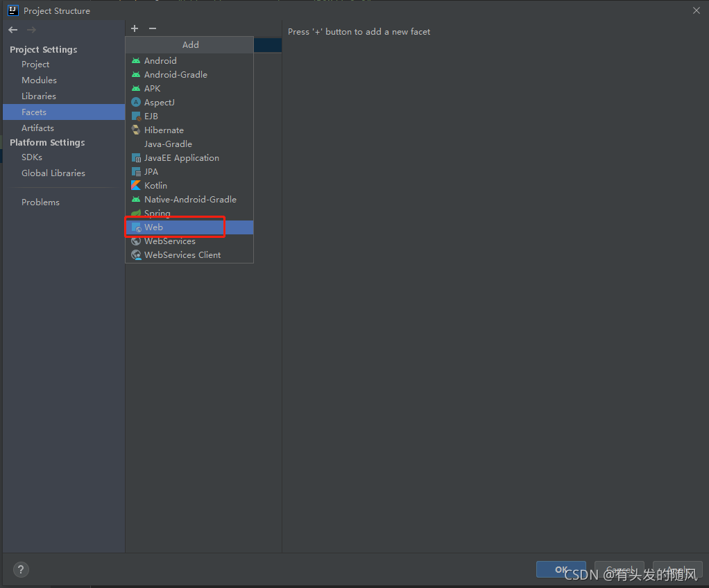Close the Project Structure dialog
The image size is (709, 588).
(697, 10)
